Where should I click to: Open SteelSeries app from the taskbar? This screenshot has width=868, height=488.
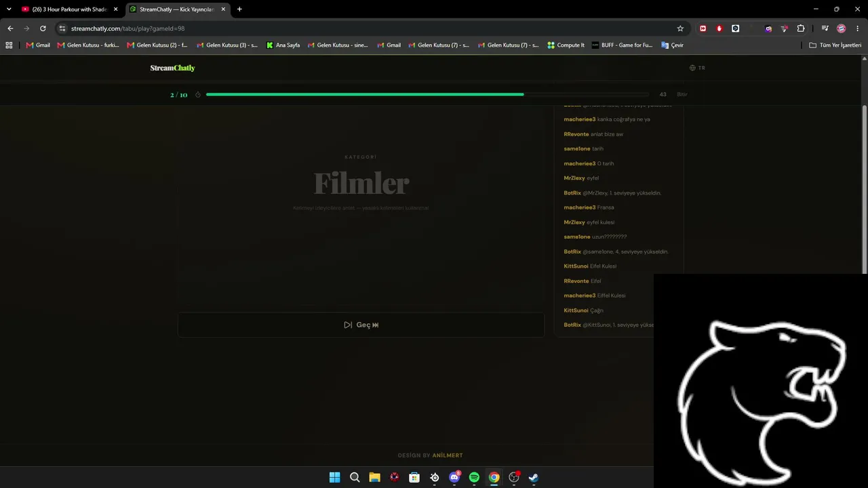pos(435,477)
